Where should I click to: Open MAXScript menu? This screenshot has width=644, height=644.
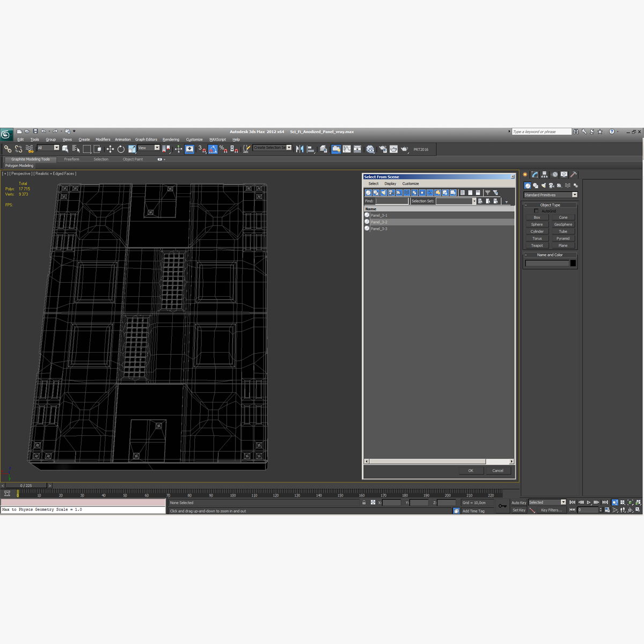[217, 140]
